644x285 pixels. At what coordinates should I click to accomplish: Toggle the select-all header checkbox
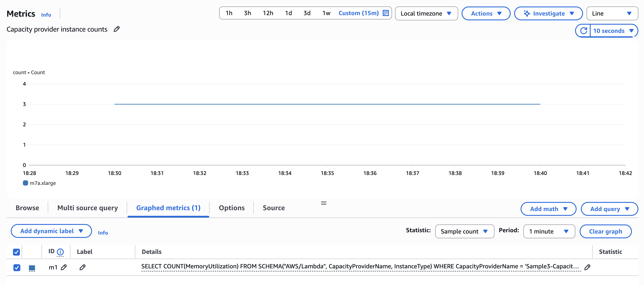click(16, 252)
